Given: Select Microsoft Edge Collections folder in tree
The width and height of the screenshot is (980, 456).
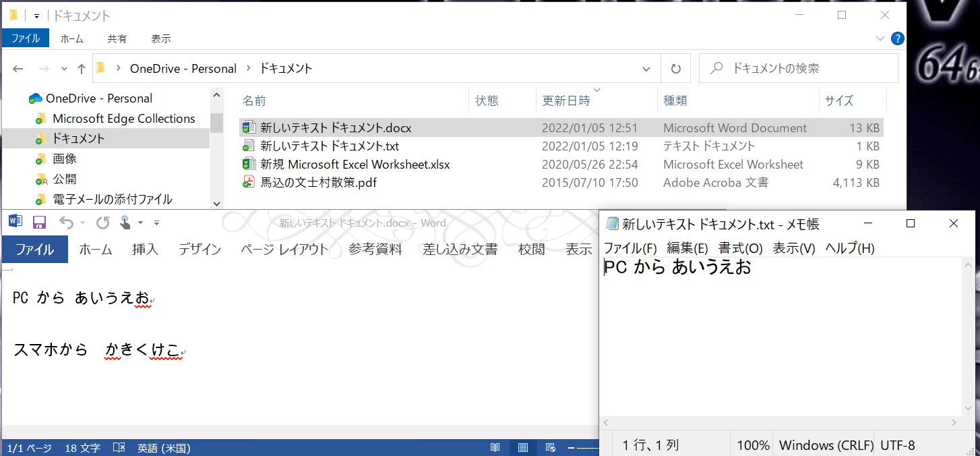Looking at the screenshot, I should pyautogui.click(x=124, y=119).
